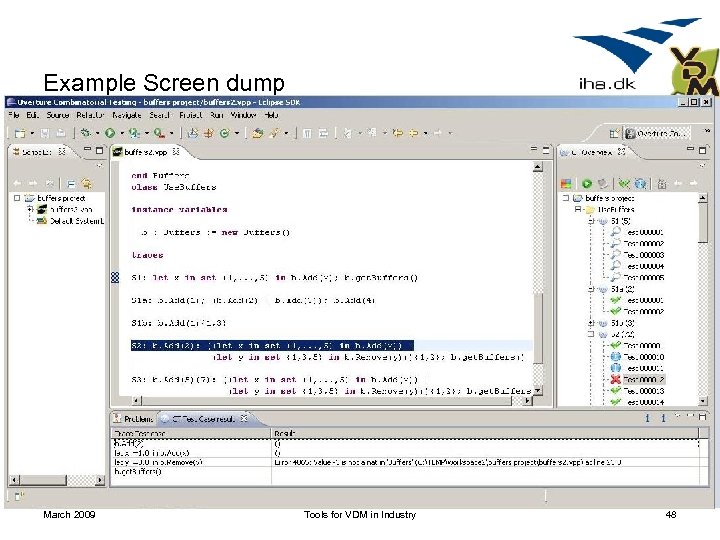Viewport: 720px width, 540px height.
Task: Click the Error 4000 result cell
Action: point(484,462)
